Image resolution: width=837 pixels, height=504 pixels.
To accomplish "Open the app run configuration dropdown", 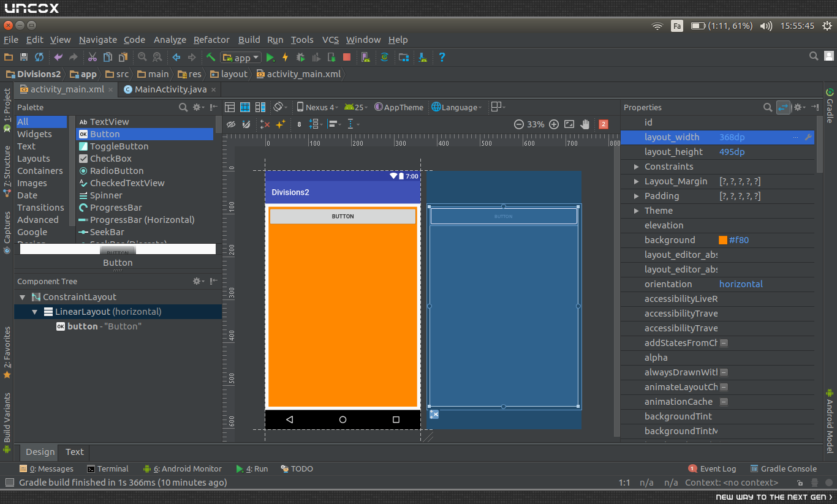I will tap(241, 58).
